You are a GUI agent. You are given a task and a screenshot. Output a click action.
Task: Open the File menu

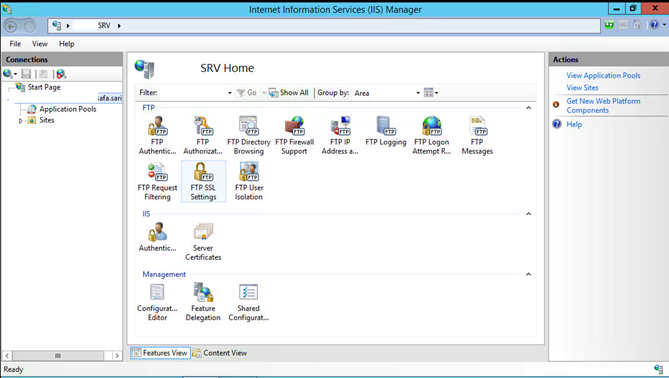15,44
